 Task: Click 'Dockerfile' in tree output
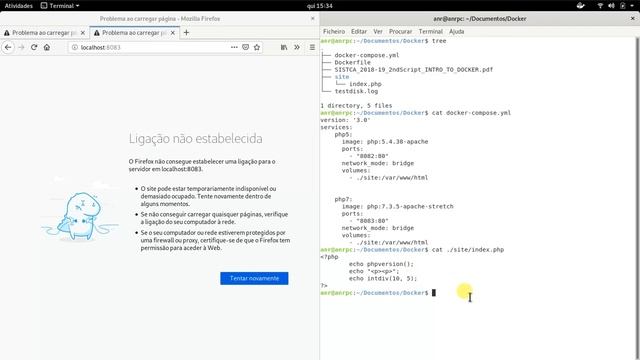tap(352, 62)
